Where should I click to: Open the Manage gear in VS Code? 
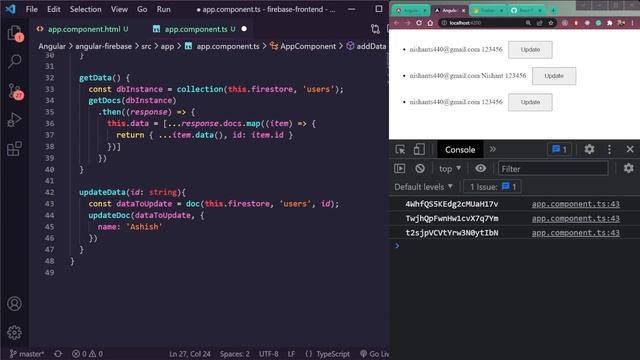(14, 333)
